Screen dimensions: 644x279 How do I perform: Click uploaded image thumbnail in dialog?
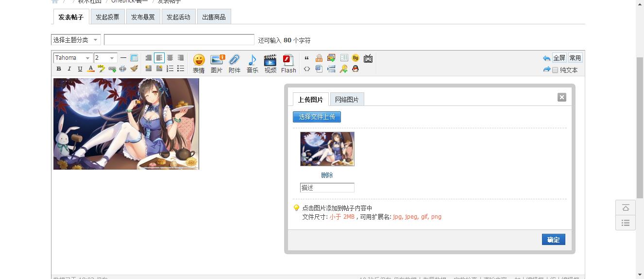click(x=327, y=149)
